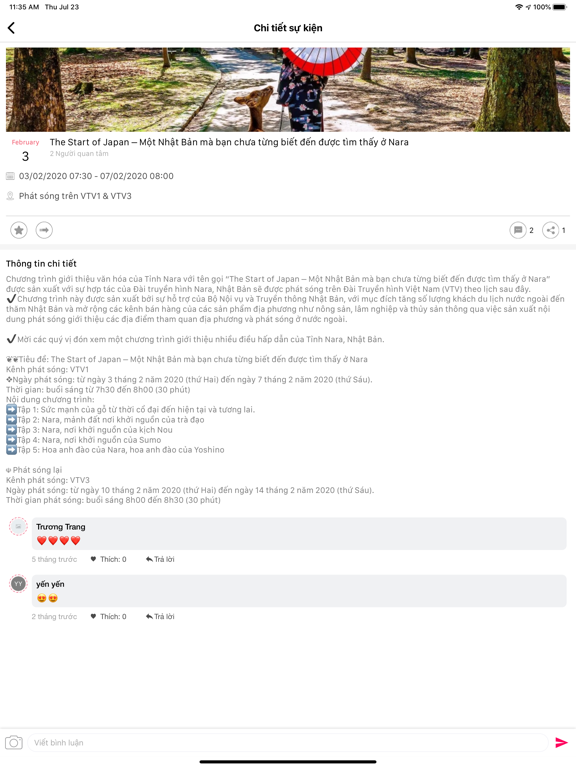Focus the 'Viết bình luận' comment field

coord(288,743)
